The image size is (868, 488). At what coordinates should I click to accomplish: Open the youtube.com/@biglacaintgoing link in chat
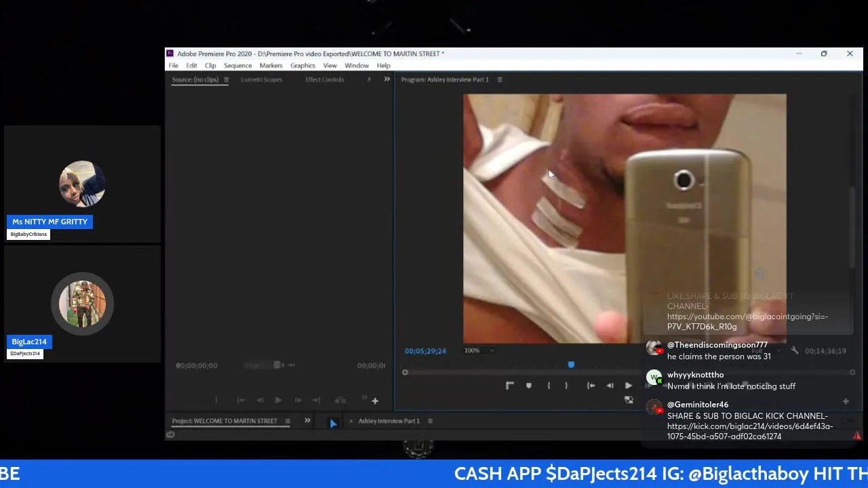tap(747, 321)
